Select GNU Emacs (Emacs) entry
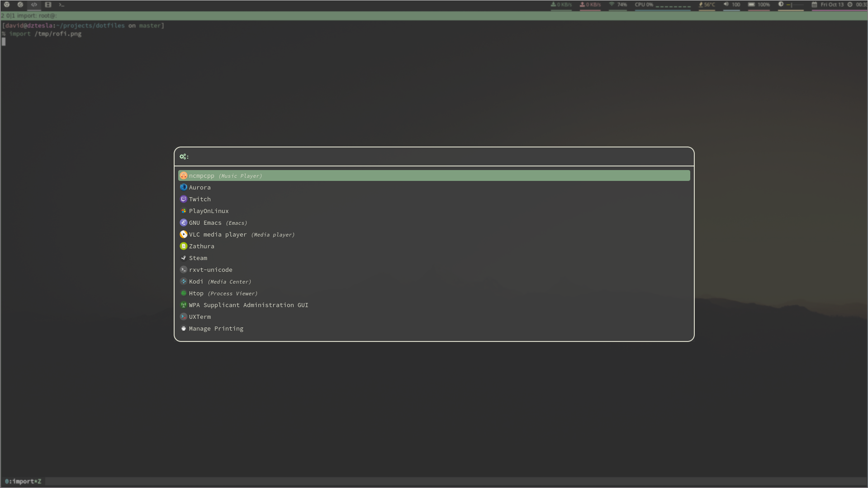The height and width of the screenshot is (488, 868). tap(434, 223)
